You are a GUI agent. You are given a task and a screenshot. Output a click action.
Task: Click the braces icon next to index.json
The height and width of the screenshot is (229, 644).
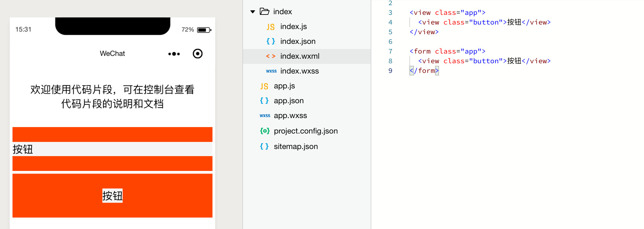click(x=270, y=41)
